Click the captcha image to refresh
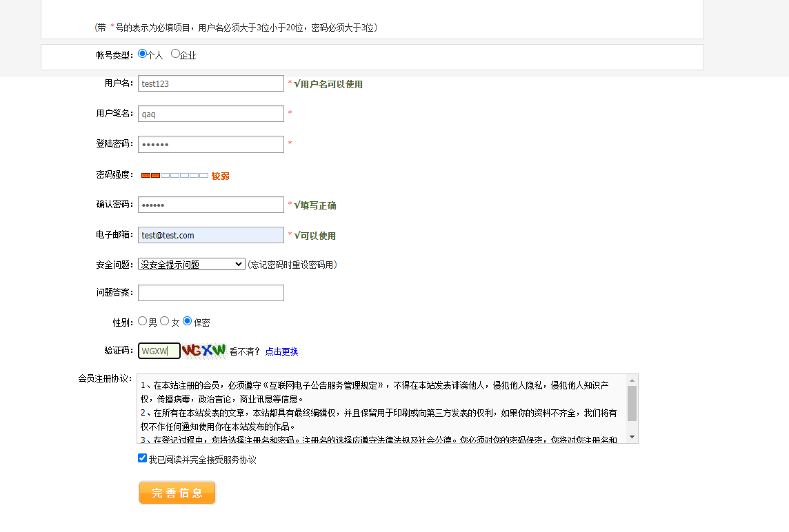Image resolution: width=789 pixels, height=532 pixels. click(x=204, y=351)
